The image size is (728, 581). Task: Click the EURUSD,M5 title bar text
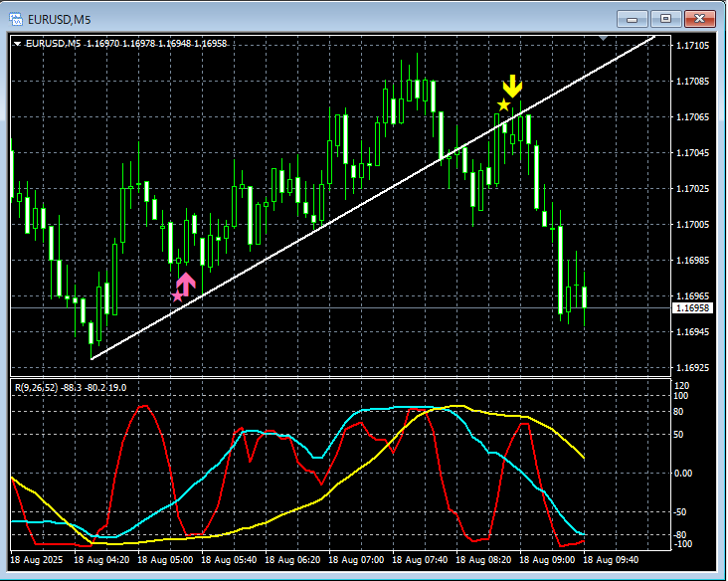[59, 20]
